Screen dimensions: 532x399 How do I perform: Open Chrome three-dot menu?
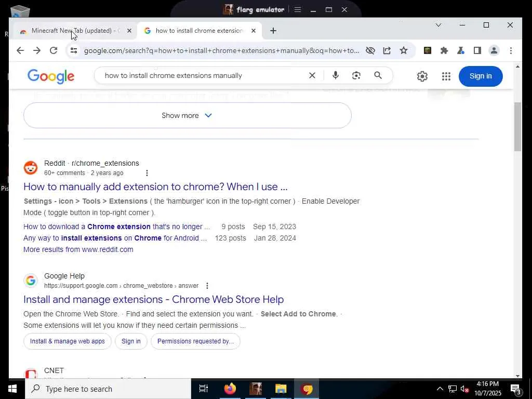511,50
